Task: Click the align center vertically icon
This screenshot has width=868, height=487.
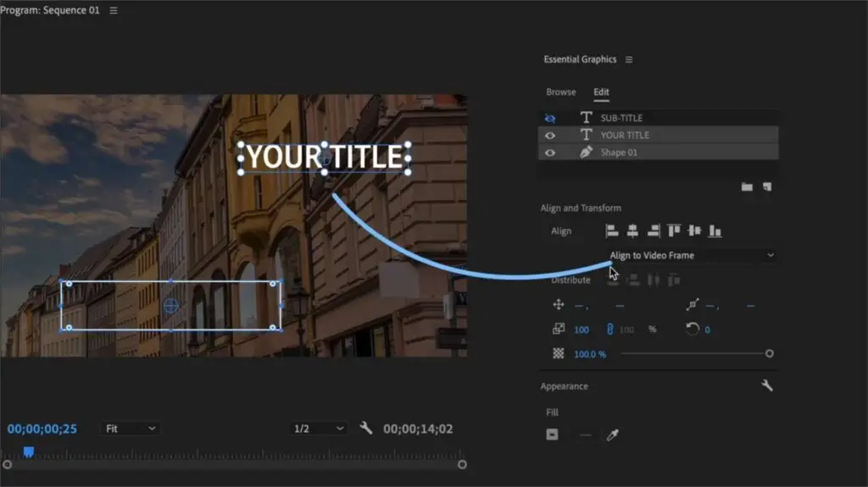Action: click(694, 230)
